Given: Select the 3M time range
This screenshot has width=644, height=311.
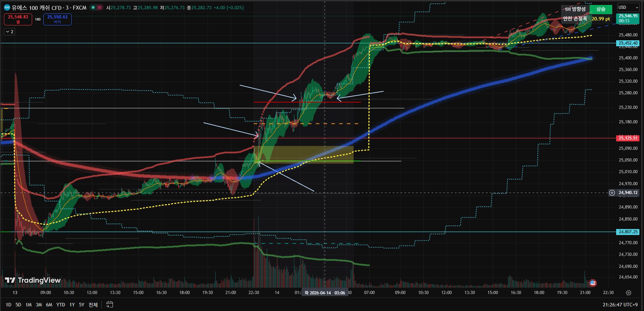Looking at the screenshot, I should pyautogui.click(x=39, y=305).
